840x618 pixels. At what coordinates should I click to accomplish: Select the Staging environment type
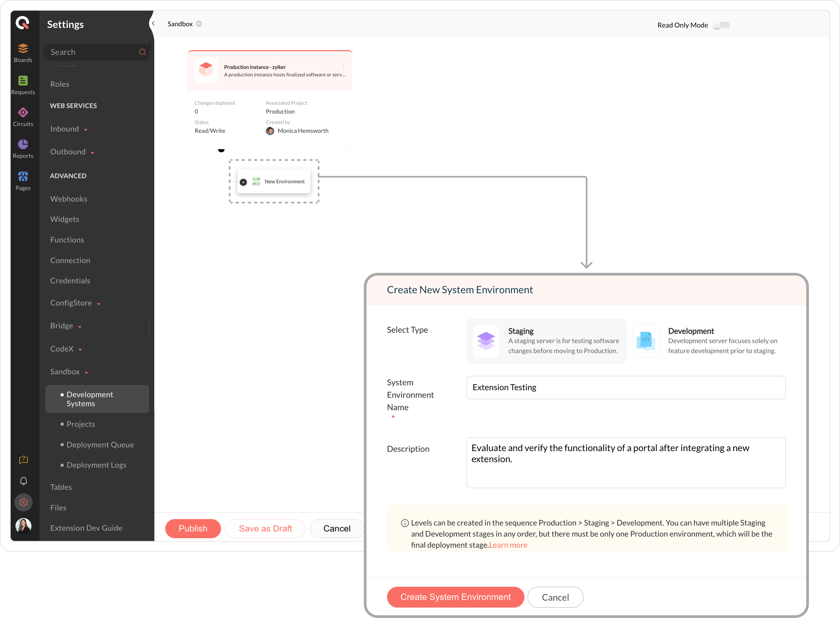546,341
